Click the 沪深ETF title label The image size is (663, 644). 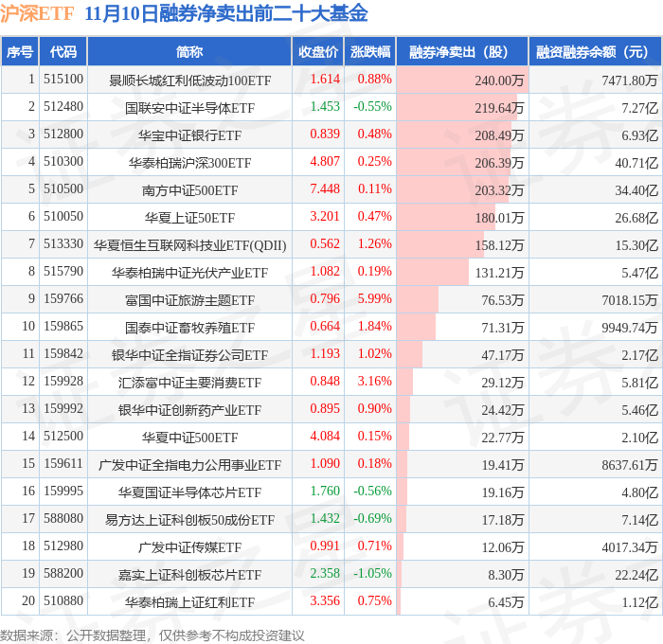(x=37, y=14)
